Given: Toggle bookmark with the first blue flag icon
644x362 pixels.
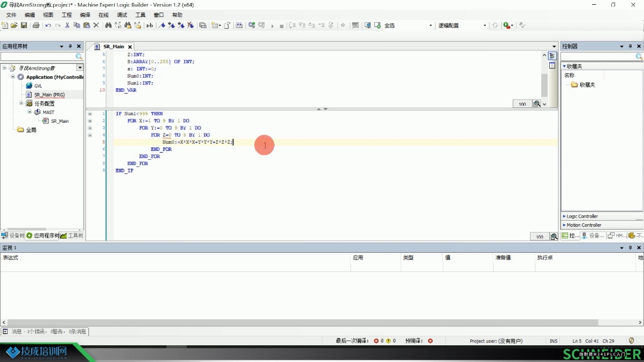Looking at the screenshot, I should tap(162, 26).
